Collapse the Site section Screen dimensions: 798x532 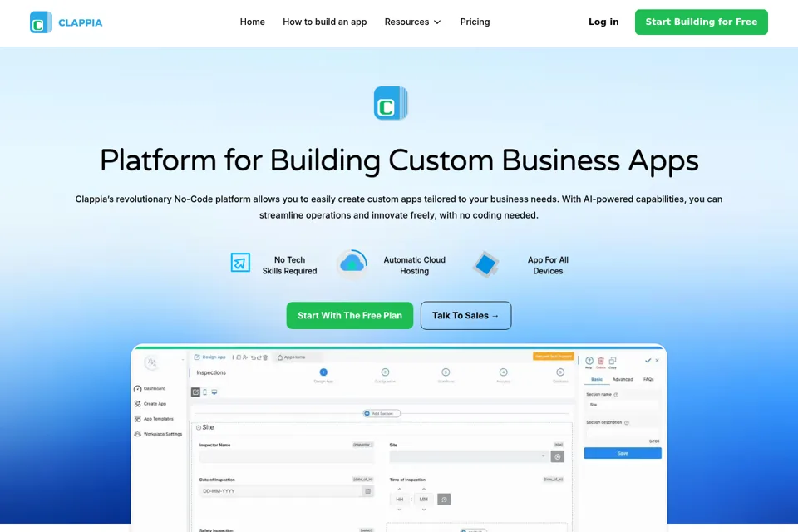[x=199, y=427]
